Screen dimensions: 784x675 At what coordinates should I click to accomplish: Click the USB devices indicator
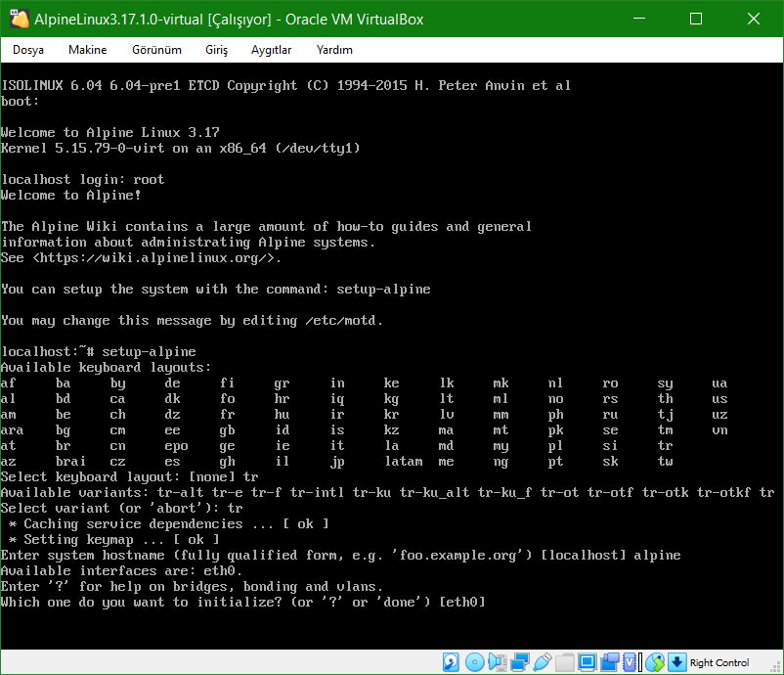click(x=542, y=662)
